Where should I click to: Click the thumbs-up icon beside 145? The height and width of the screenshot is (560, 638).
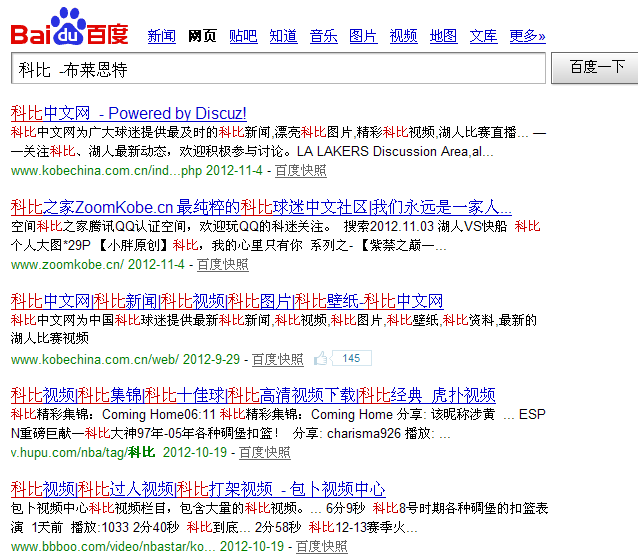pos(321,358)
